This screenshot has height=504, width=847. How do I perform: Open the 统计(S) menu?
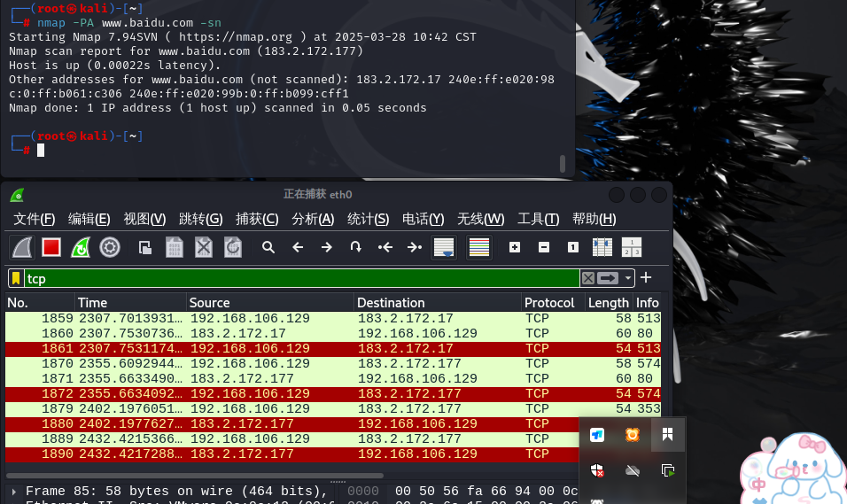point(368,219)
